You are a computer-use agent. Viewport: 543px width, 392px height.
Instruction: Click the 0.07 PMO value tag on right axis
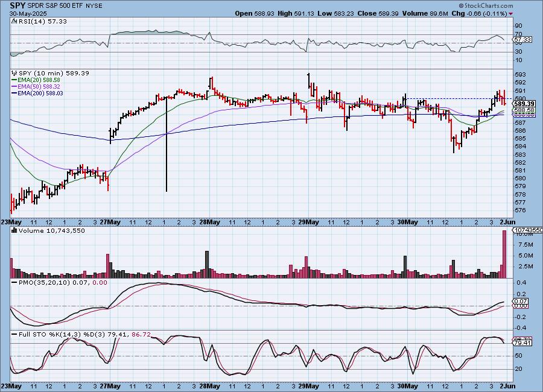click(x=521, y=302)
